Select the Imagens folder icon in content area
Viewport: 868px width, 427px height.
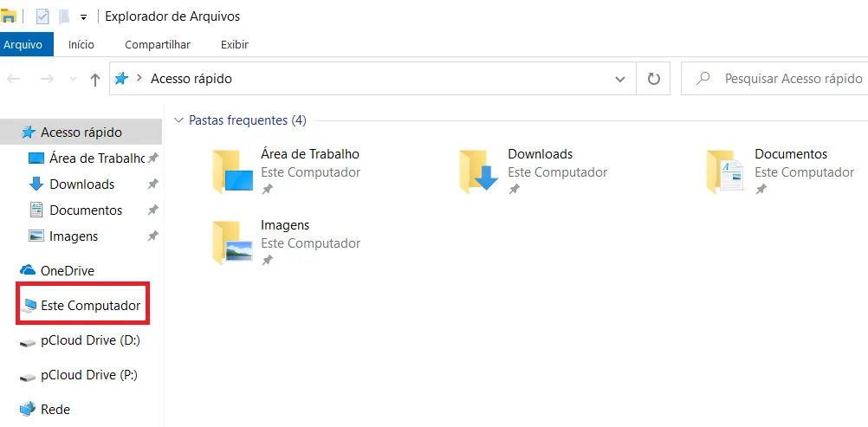[x=233, y=242]
